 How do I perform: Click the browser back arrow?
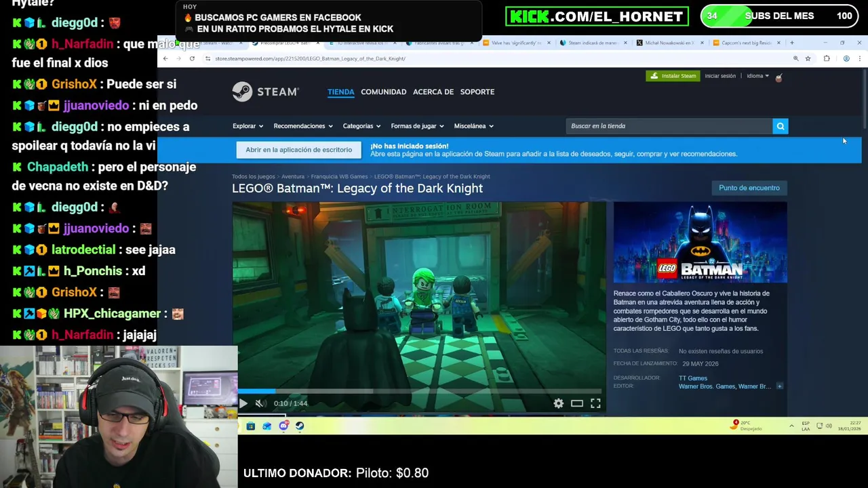point(165,58)
